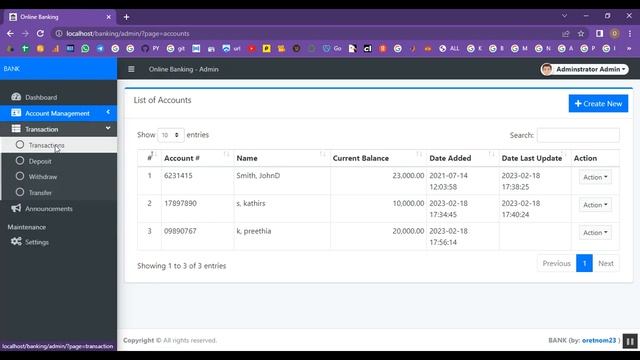Open the 'git' bookmark

click(176, 49)
